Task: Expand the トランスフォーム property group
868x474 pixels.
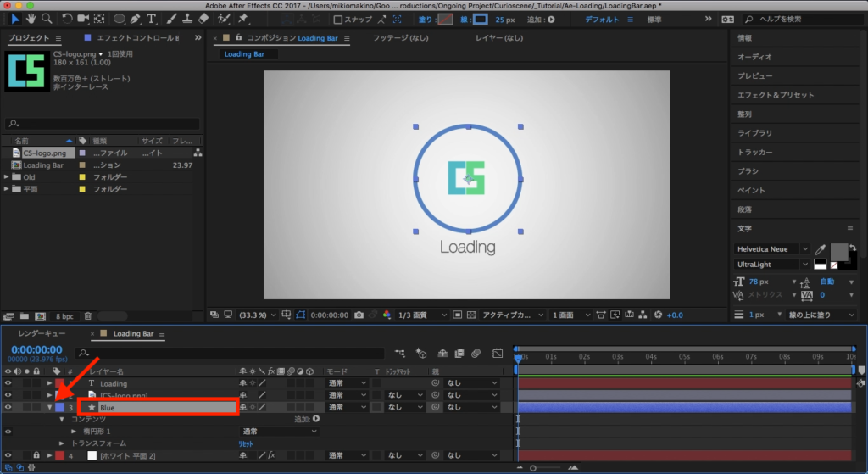Action: click(x=62, y=443)
